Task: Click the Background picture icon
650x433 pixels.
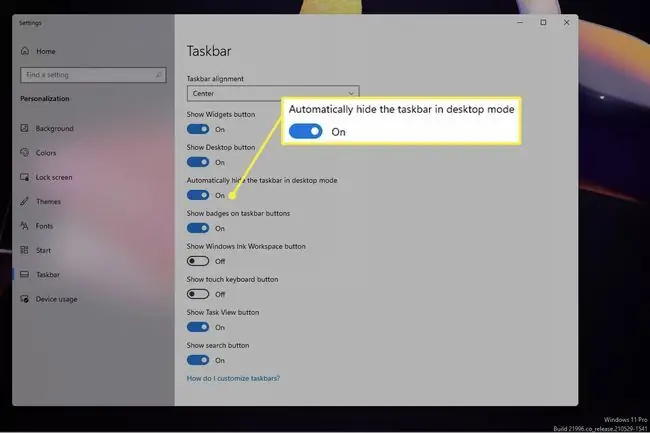Action: coord(24,128)
